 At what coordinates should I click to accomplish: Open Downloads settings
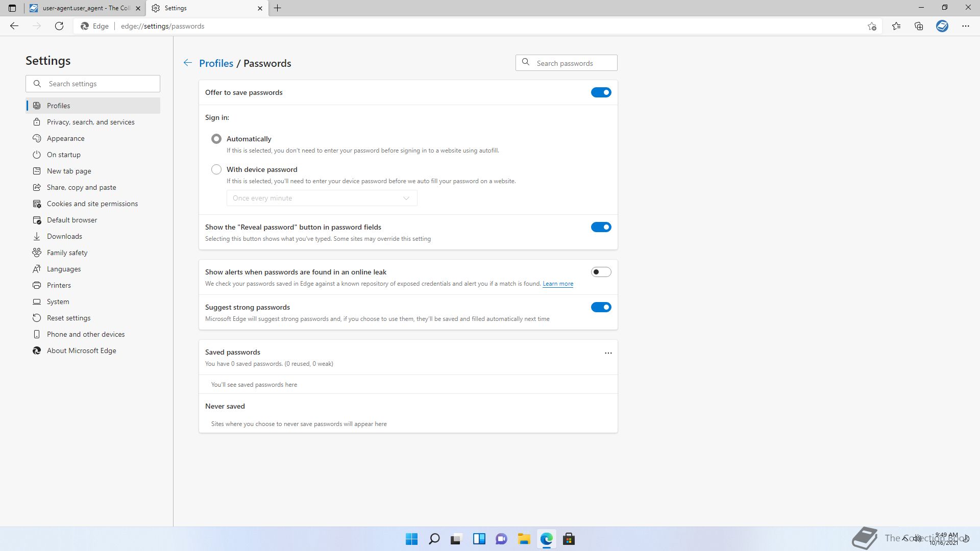[93, 236]
